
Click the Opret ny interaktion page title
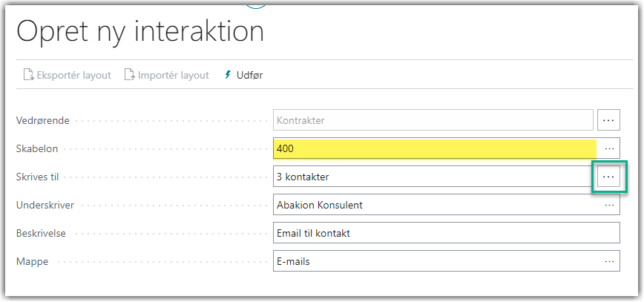click(x=140, y=32)
